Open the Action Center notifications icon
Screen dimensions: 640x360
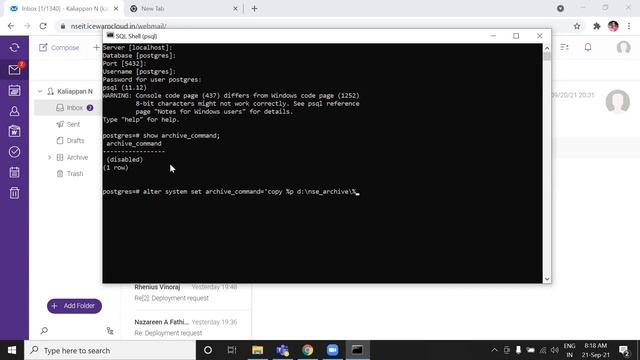click(624, 350)
